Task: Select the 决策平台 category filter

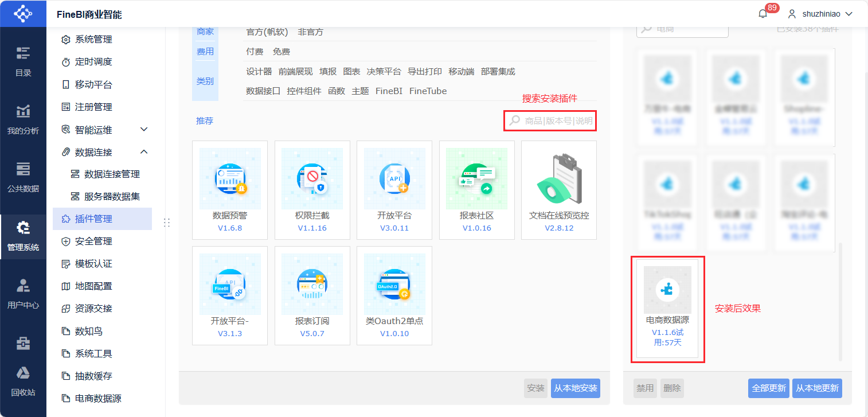Action: tap(384, 72)
